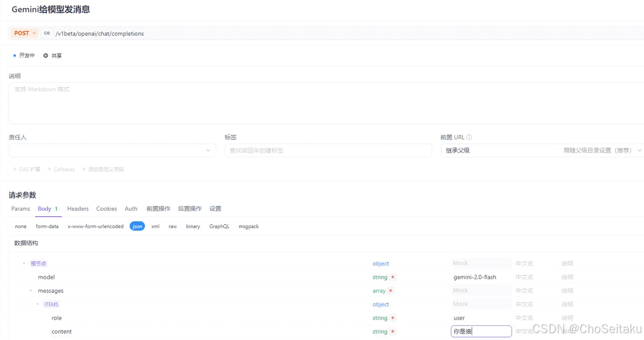Select the GraphQL body type

pyautogui.click(x=219, y=226)
